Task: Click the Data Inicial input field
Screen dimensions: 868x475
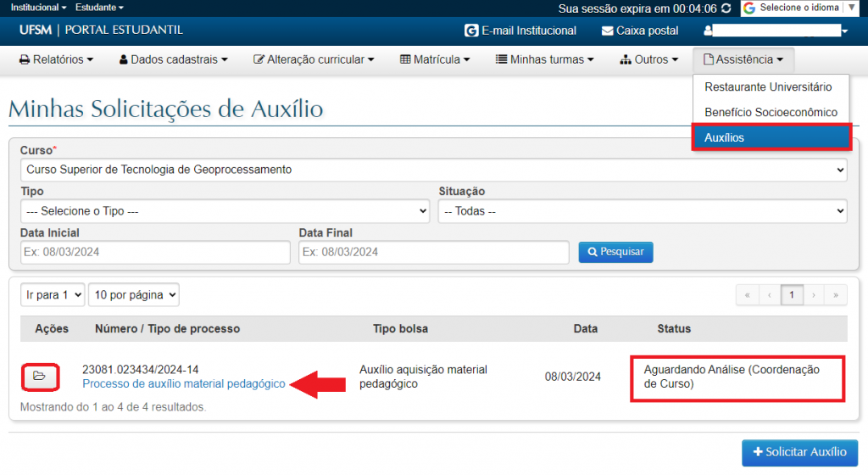Action: (155, 252)
